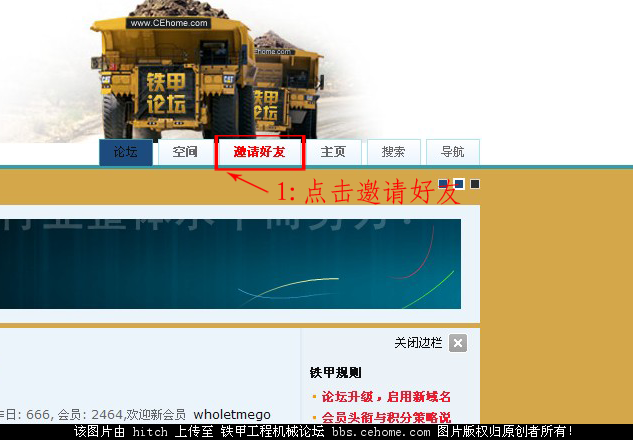Open the 空间 navigation tab
This screenshot has width=633, height=440.
coord(185,152)
